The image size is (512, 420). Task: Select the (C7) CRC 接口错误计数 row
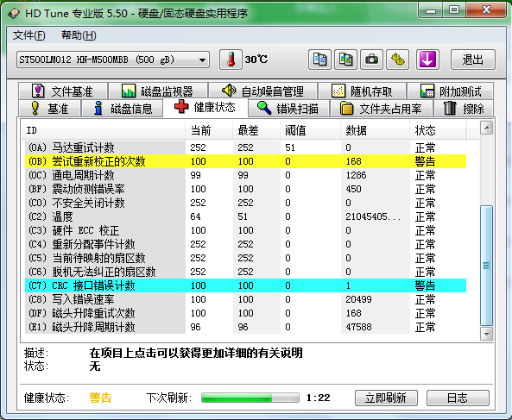(245, 285)
